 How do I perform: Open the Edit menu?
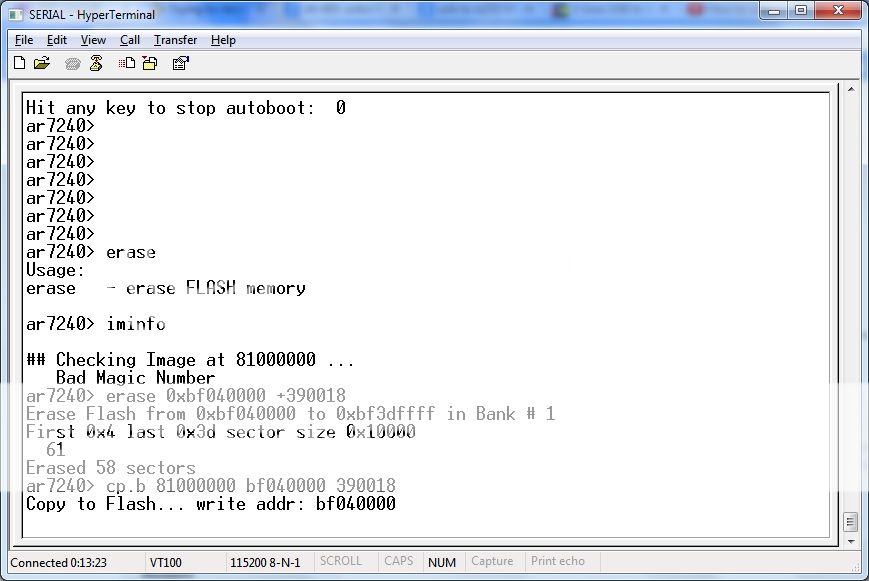click(x=57, y=40)
